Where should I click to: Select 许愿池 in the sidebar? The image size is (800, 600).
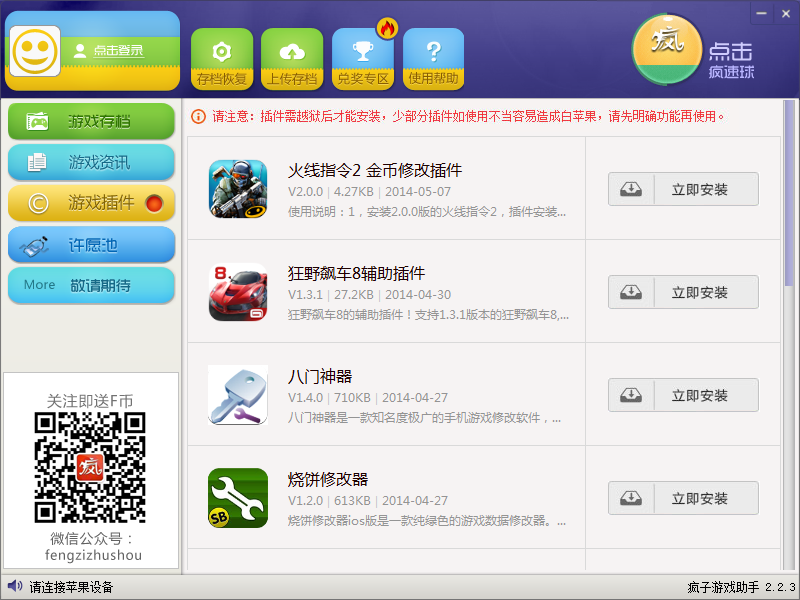91,244
